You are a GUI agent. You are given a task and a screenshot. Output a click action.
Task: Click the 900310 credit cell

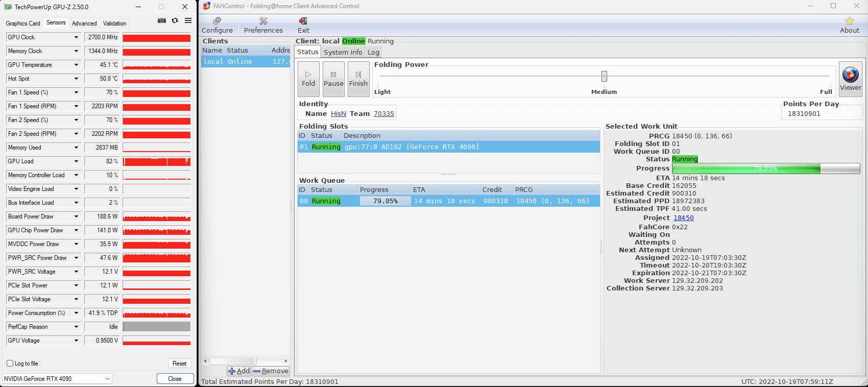pos(496,201)
